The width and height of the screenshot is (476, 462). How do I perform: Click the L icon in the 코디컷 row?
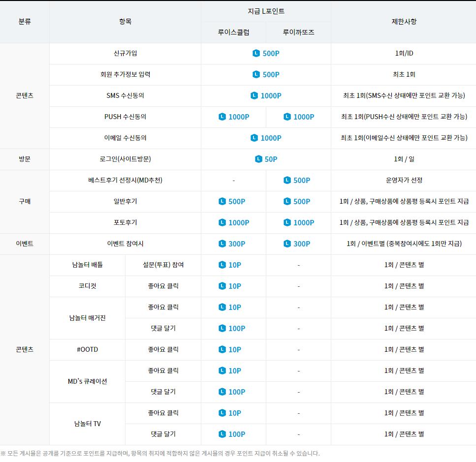pos(222,286)
